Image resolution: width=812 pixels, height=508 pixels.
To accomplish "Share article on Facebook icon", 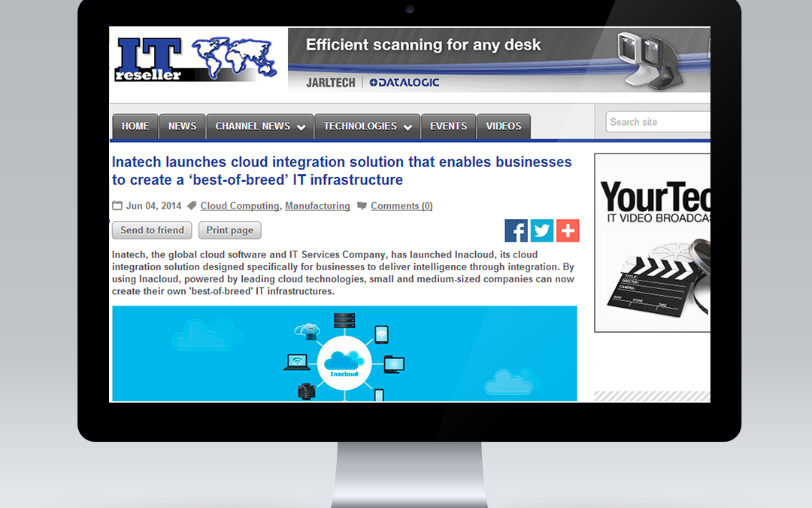I will click(516, 231).
